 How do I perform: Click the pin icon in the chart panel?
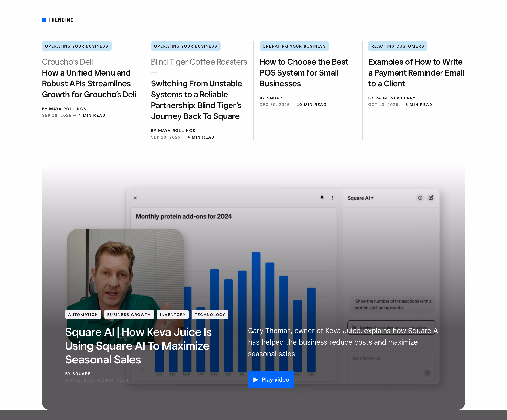click(322, 198)
